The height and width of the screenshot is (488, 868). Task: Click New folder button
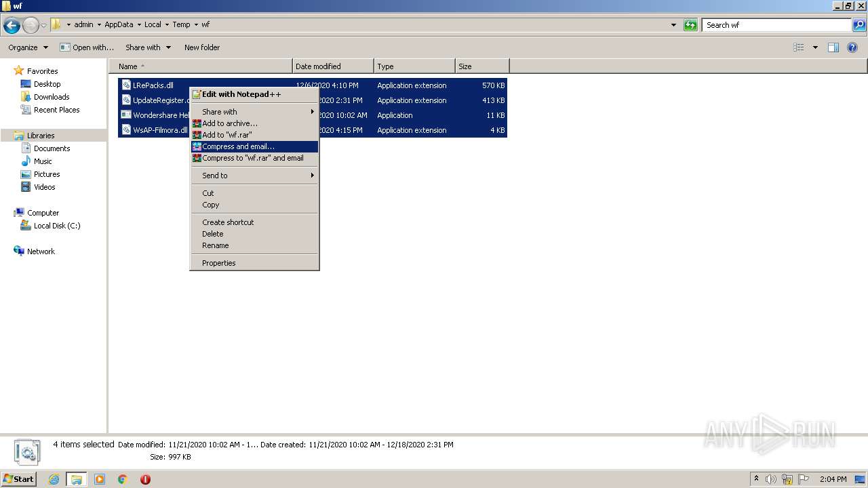tap(202, 47)
